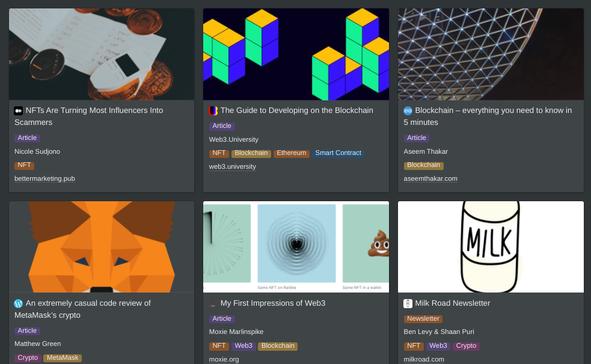591x364 pixels.
Task: Click the MetaMask tag on the MetaMask review card
Action: (63, 358)
